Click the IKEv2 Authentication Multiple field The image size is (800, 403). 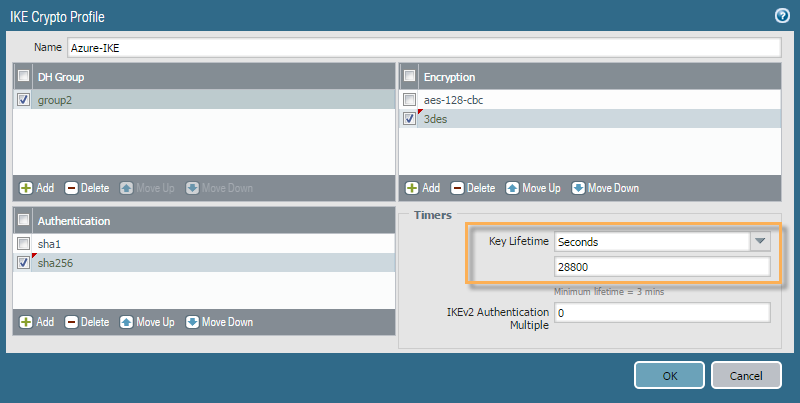coord(662,313)
